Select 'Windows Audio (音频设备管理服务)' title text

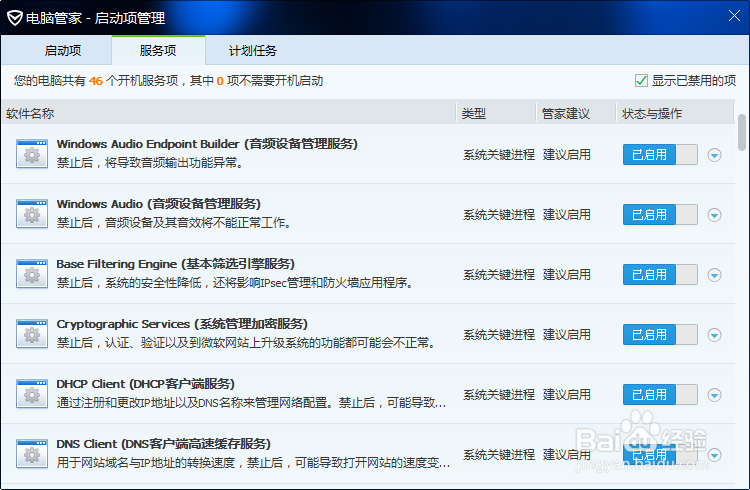(158, 204)
